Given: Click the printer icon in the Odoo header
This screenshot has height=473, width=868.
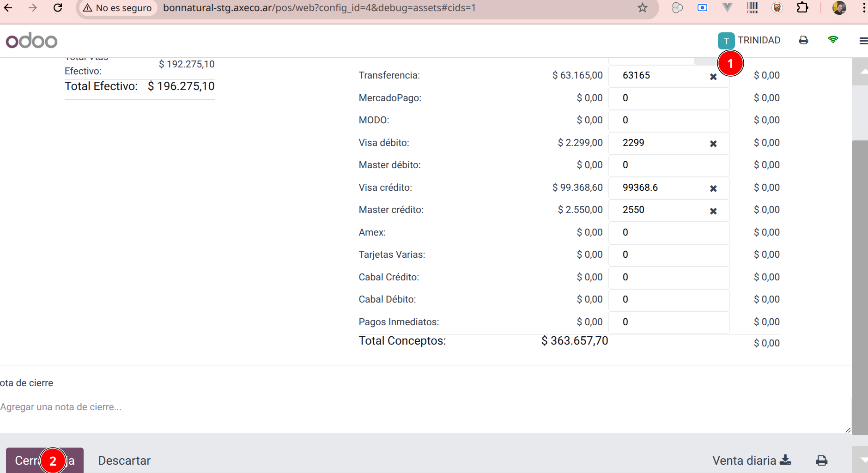Looking at the screenshot, I should pyautogui.click(x=803, y=40).
